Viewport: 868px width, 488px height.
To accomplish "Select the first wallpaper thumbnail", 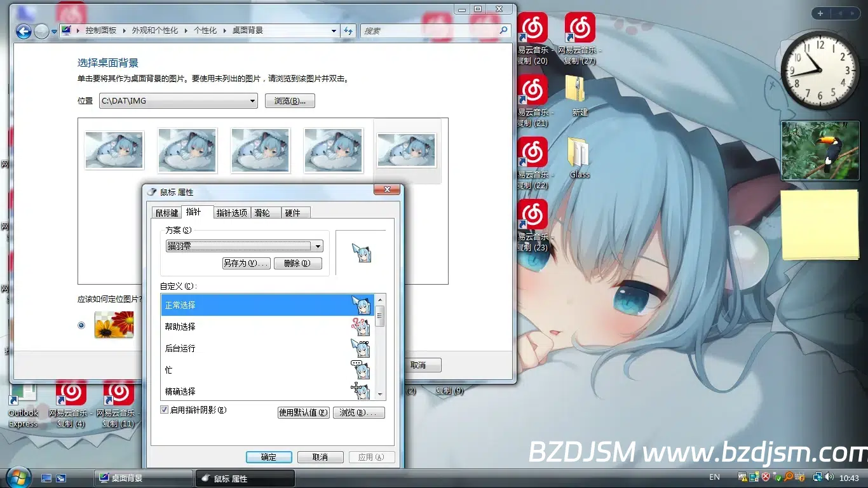I will pos(114,151).
